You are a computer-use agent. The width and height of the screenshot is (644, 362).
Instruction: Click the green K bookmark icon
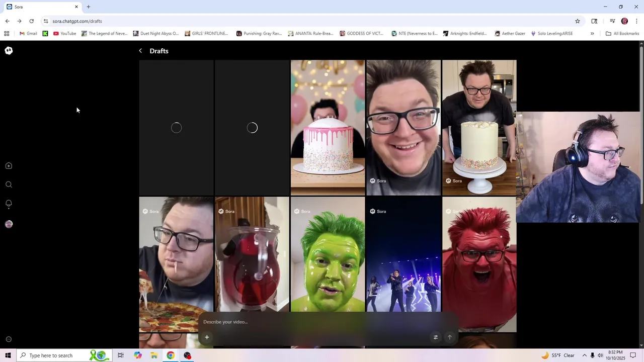point(45,34)
